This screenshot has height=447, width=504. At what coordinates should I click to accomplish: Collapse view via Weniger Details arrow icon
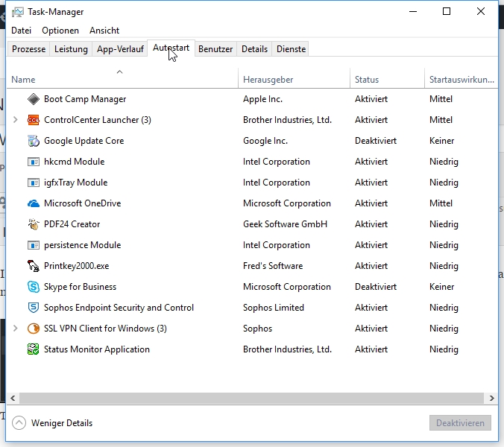19,423
